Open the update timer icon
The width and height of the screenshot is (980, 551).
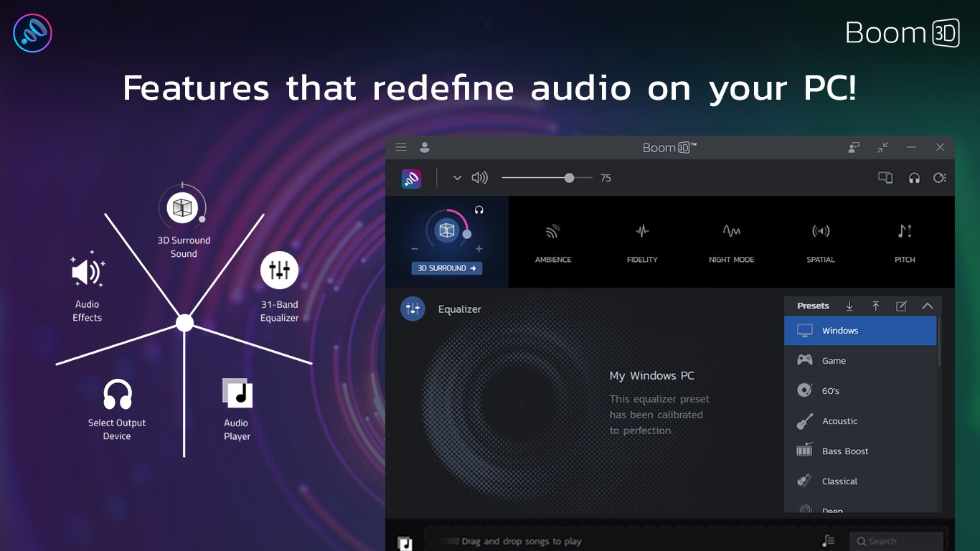(x=940, y=177)
